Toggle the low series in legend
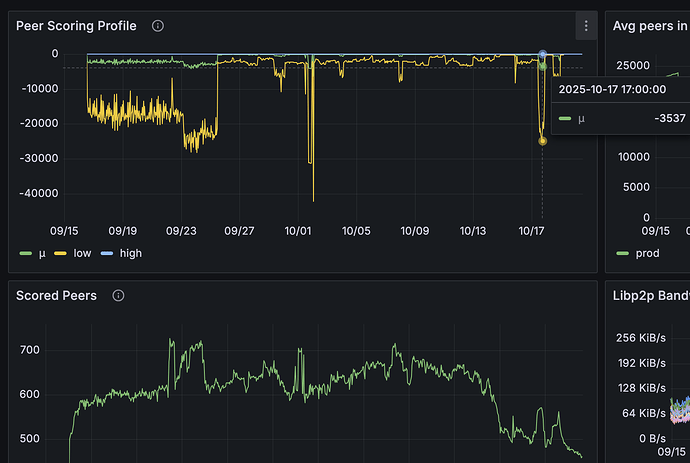690x463 pixels. point(82,253)
